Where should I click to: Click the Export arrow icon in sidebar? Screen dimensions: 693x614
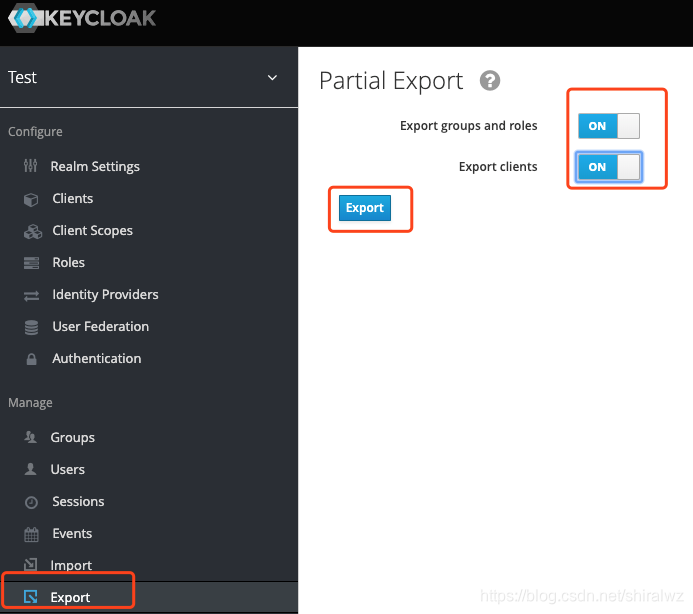[30, 597]
